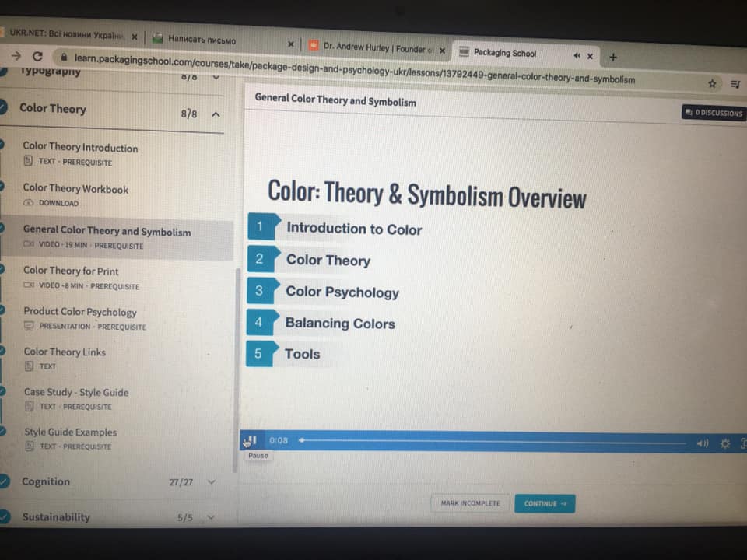Click the 0:08 video timestamp

pos(279,440)
